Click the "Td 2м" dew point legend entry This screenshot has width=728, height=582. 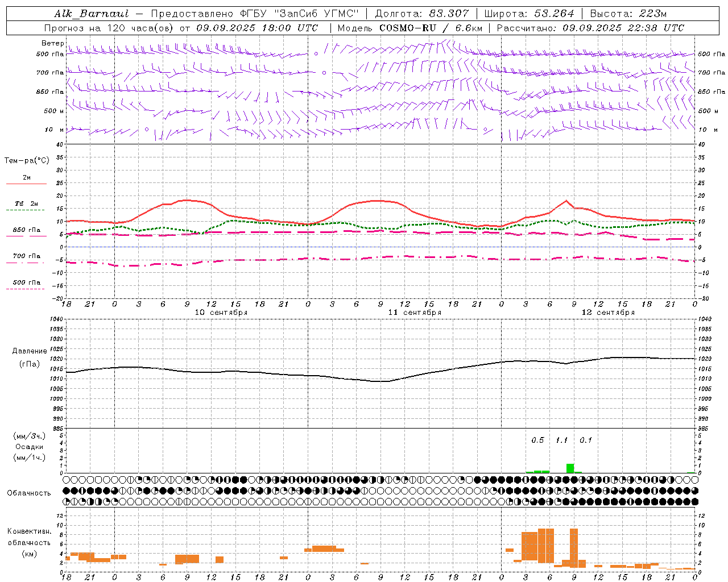click(27, 203)
